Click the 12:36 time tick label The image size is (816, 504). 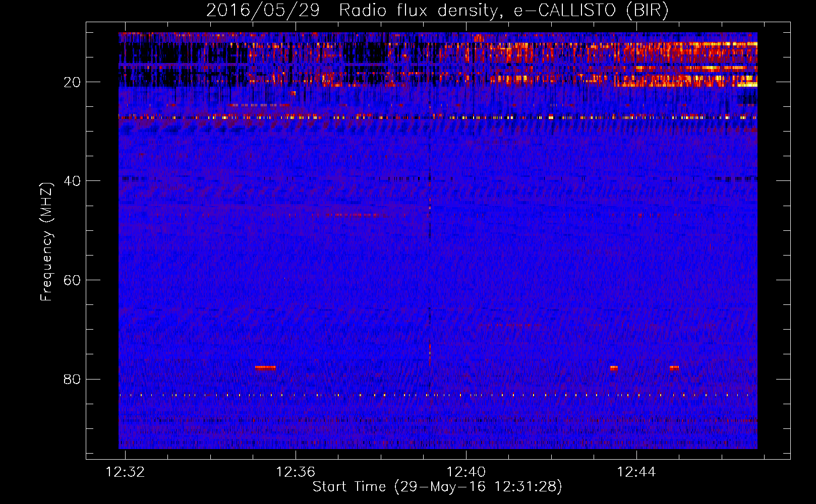click(x=296, y=472)
